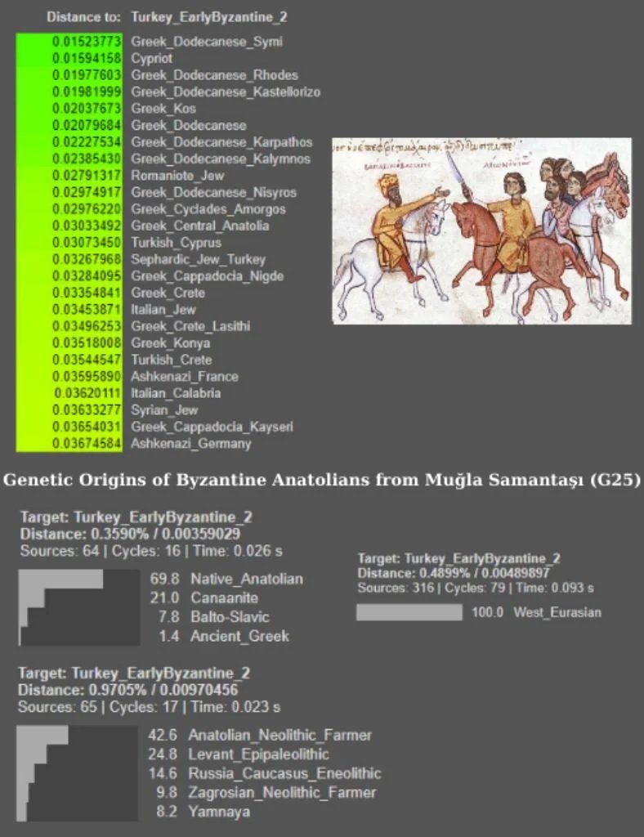Click the Distance to Turkey_EarlyByzantine_2 header
Image resolution: width=644 pixels, height=837 pixels.
[x=167, y=17]
